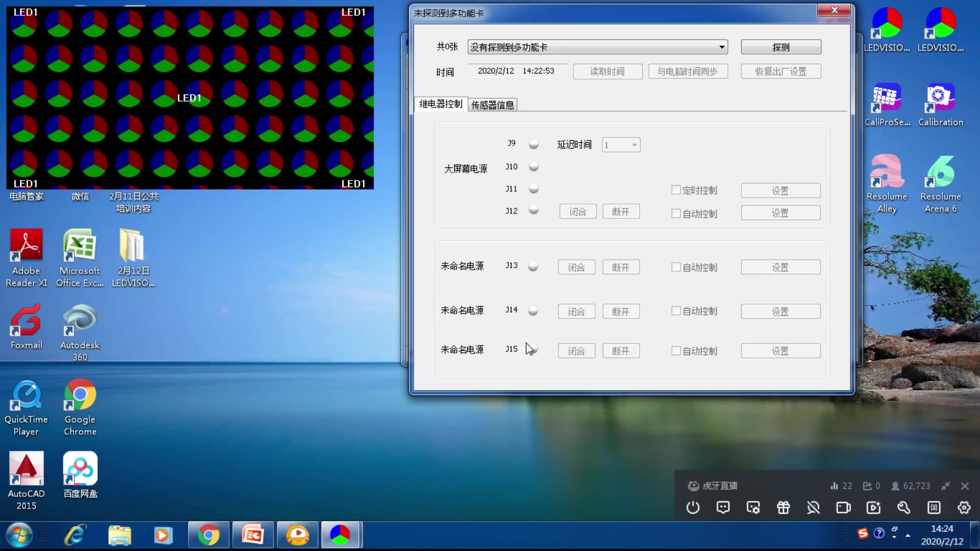
Task: Click Google Chrome in the taskbar
Action: point(208,535)
